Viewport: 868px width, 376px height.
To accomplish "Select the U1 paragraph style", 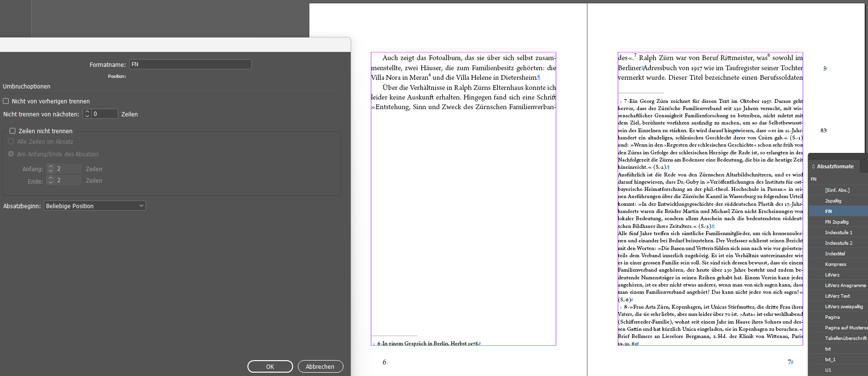I will [838, 370].
